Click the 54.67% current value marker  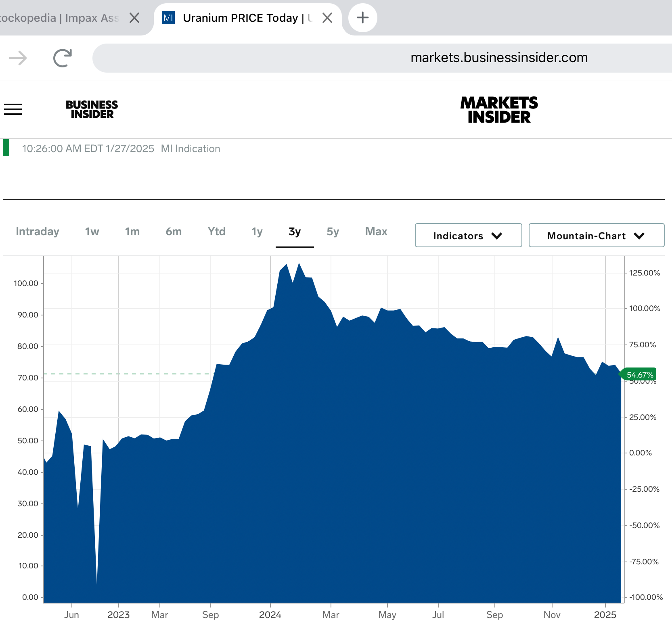coord(638,375)
